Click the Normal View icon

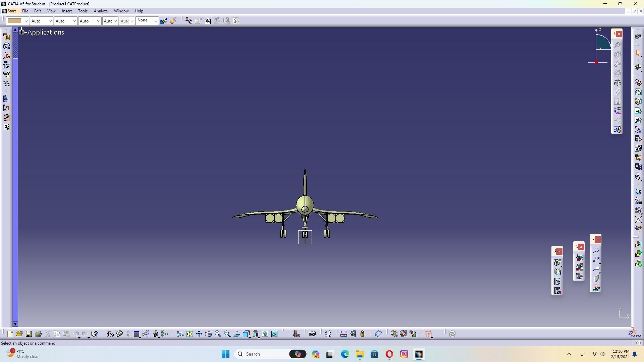click(x=237, y=334)
